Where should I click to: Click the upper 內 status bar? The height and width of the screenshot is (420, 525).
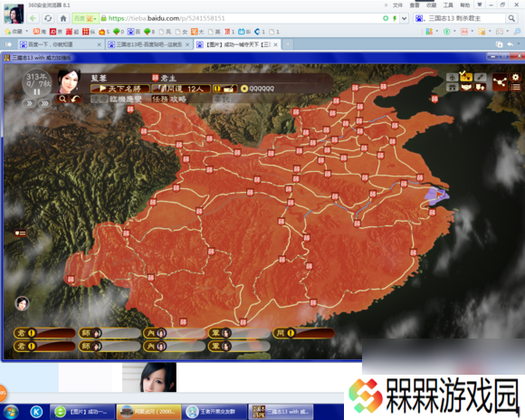click(x=174, y=333)
